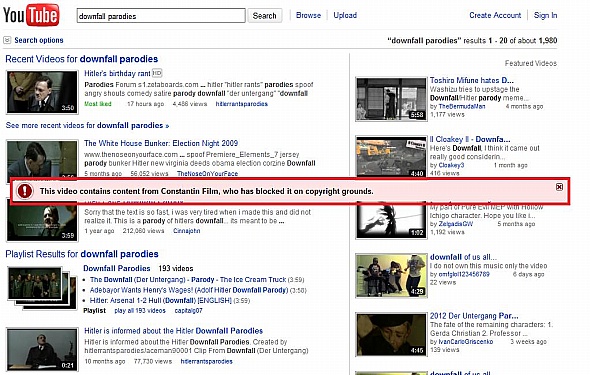Open the 4:29 downfall of us all thumbnail

coord(391,276)
